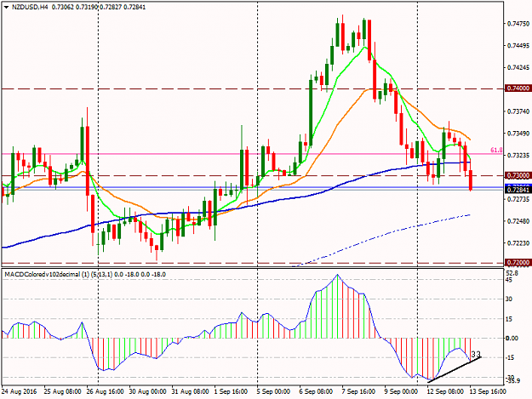Image resolution: width=532 pixels, height=399 pixels.
Task: Click the current price label 0.72841
Action: [518, 190]
